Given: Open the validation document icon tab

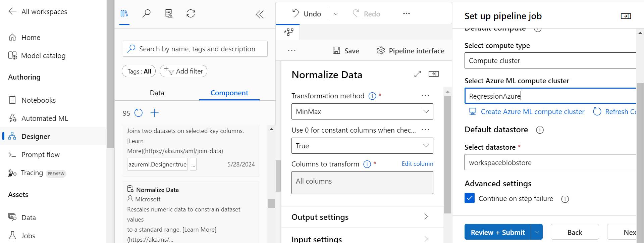Looking at the screenshot, I should [x=169, y=13].
